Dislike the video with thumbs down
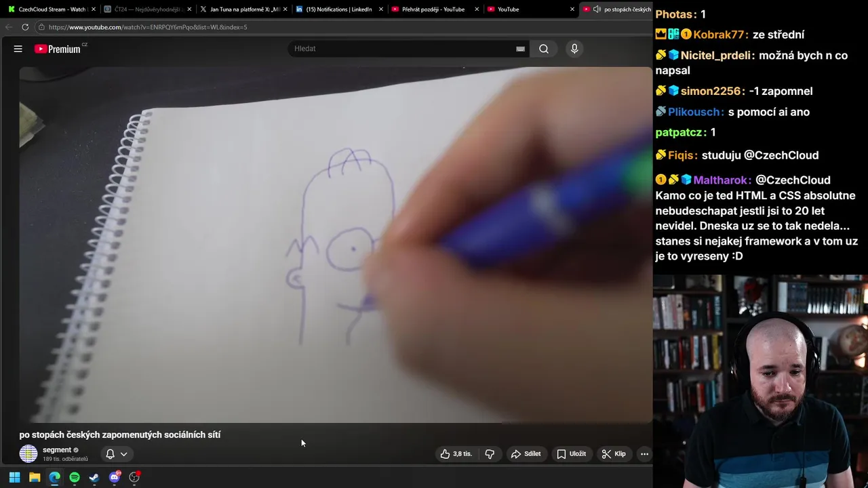This screenshot has width=868, height=488. click(490, 454)
